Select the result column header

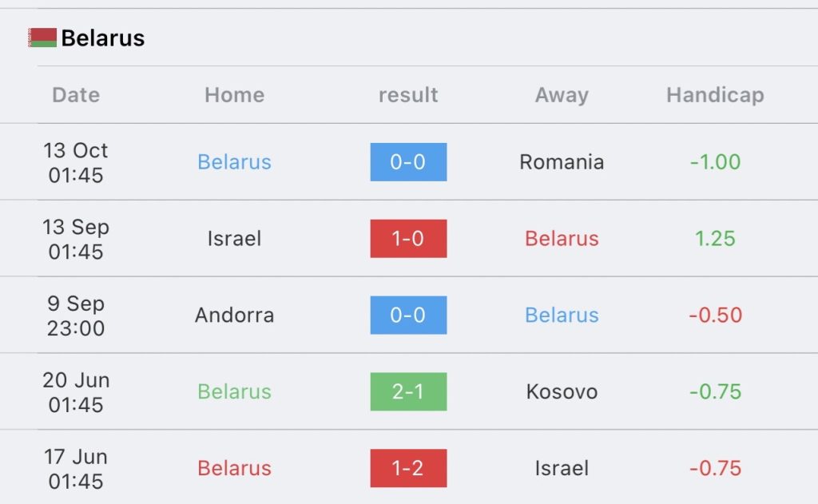pos(408,95)
